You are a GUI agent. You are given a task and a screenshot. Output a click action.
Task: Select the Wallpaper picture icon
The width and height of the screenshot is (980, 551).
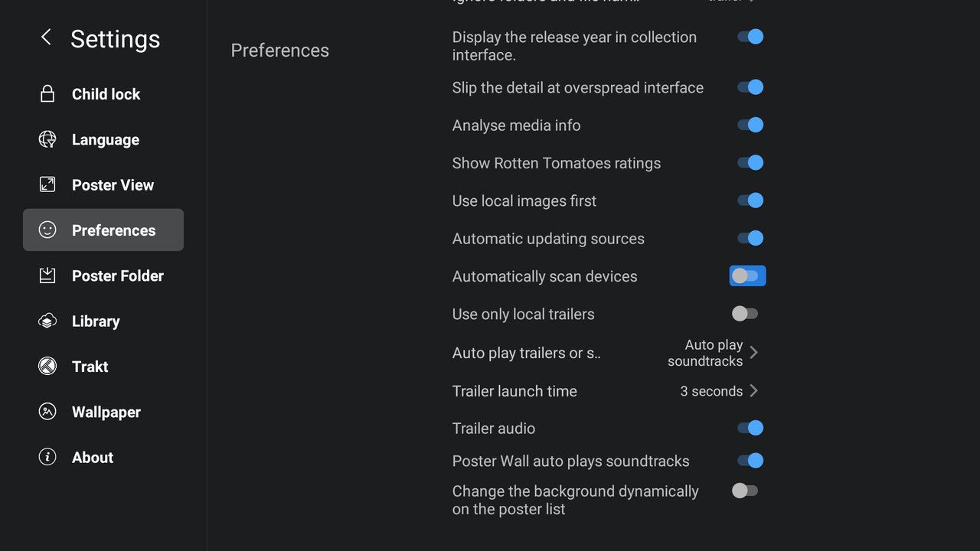tap(47, 412)
